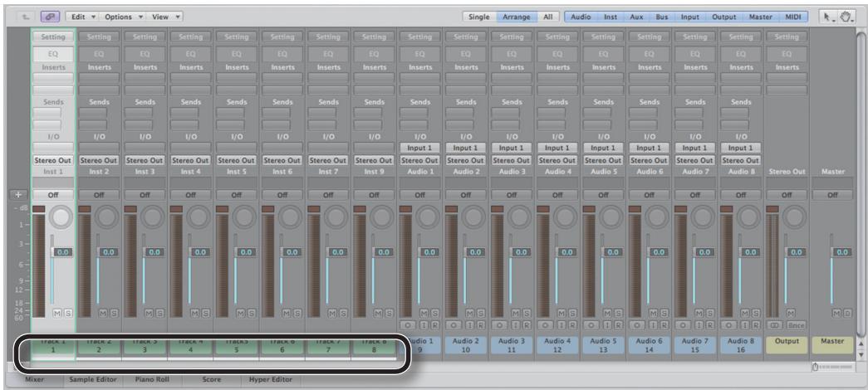The image size is (868, 390).
Task: Select the Pointer tool
Action: (x=828, y=17)
